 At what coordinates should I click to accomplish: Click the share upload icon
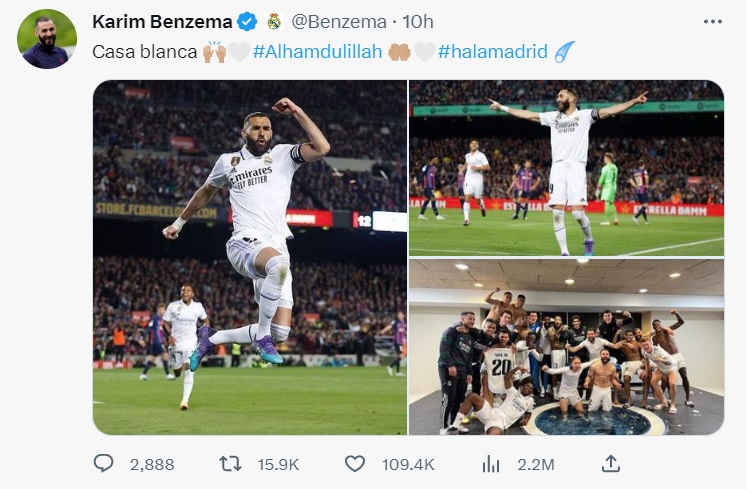point(611,464)
